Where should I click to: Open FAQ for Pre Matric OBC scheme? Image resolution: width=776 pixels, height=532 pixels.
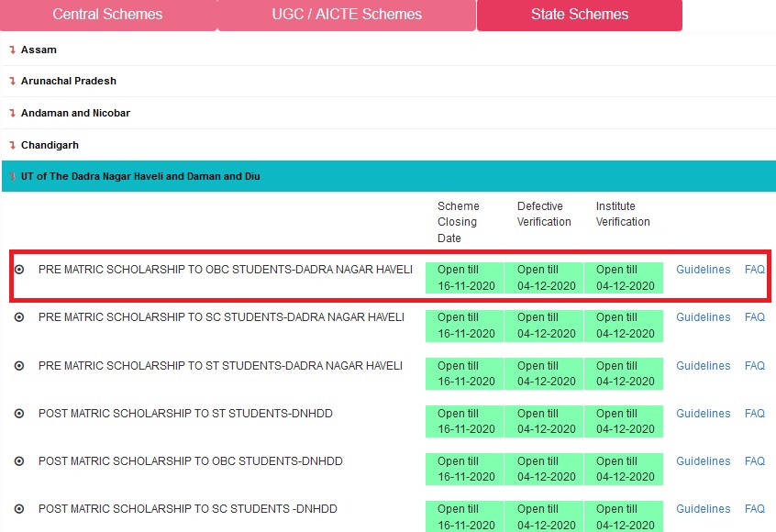tap(754, 270)
